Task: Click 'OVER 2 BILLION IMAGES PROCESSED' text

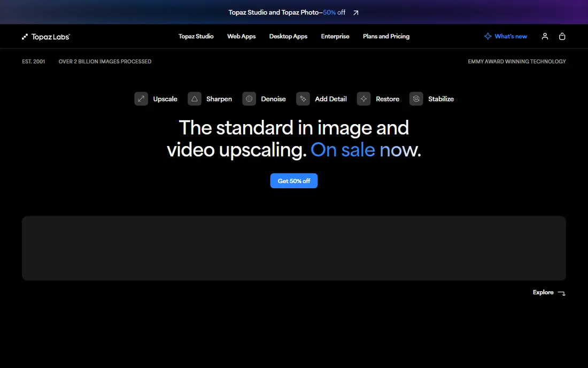Action: click(x=105, y=62)
